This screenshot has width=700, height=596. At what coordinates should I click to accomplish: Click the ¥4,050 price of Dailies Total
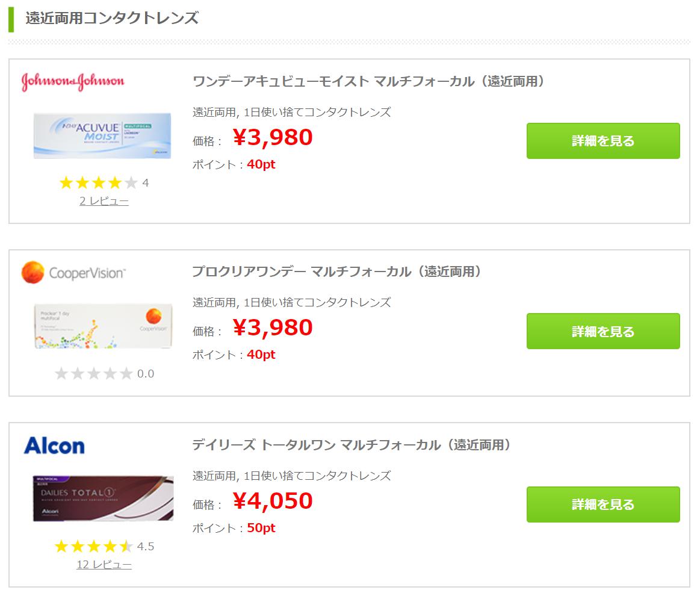click(273, 500)
